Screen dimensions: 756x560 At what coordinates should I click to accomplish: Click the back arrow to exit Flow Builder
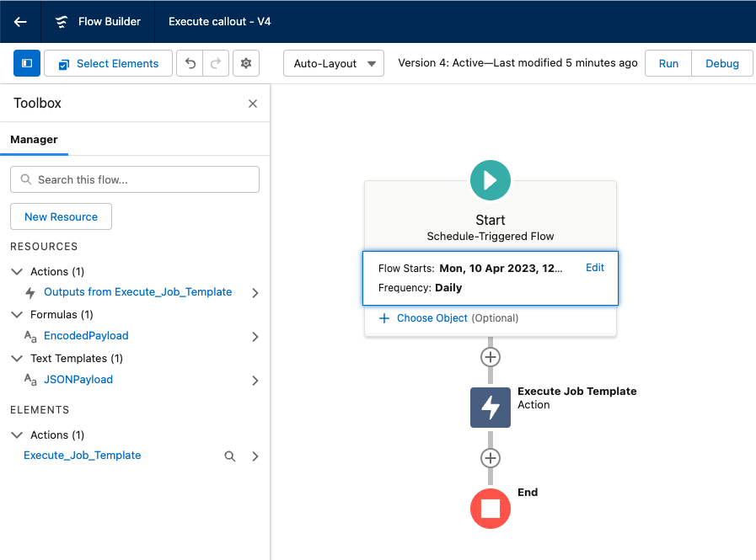coord(19,22)
